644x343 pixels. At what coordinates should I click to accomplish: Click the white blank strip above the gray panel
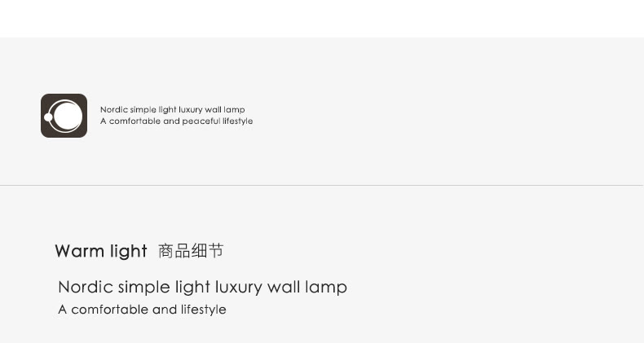tap(322, 19)
